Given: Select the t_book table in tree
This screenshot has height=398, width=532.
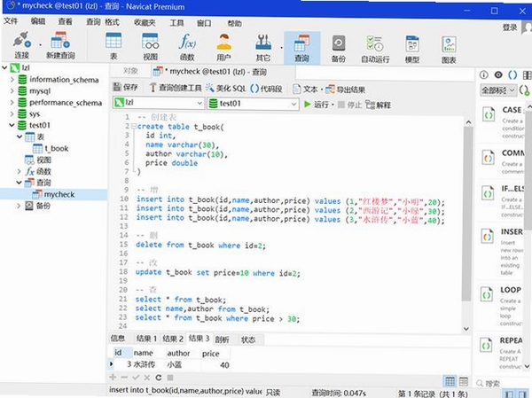Looking at the screenshot, I should [x=51, y=148].
